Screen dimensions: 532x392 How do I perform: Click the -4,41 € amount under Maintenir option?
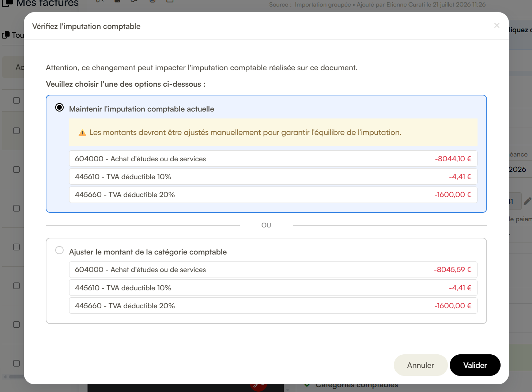click(x=460, y=177)
